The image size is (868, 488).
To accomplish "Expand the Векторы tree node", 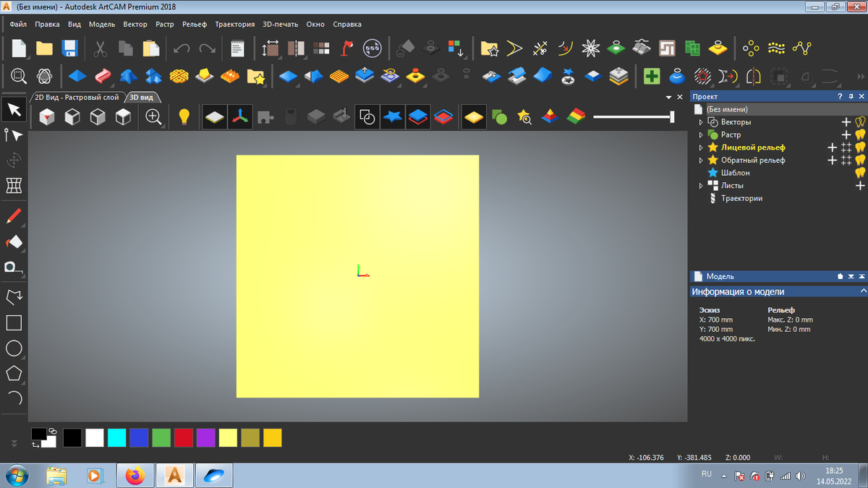I will point(701,122).
